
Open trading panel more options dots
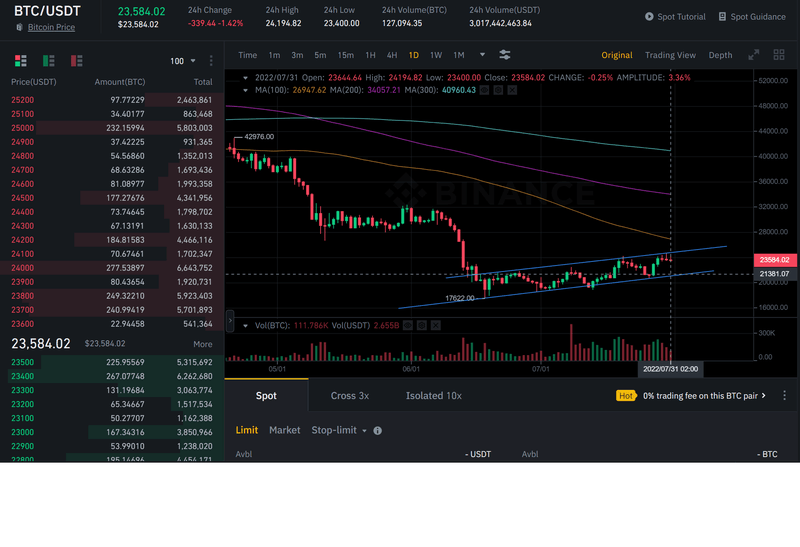click(784, 395)
